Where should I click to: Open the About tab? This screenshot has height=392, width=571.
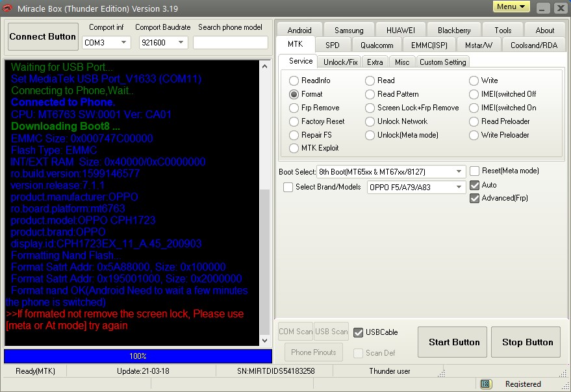(x=545, y=30)
